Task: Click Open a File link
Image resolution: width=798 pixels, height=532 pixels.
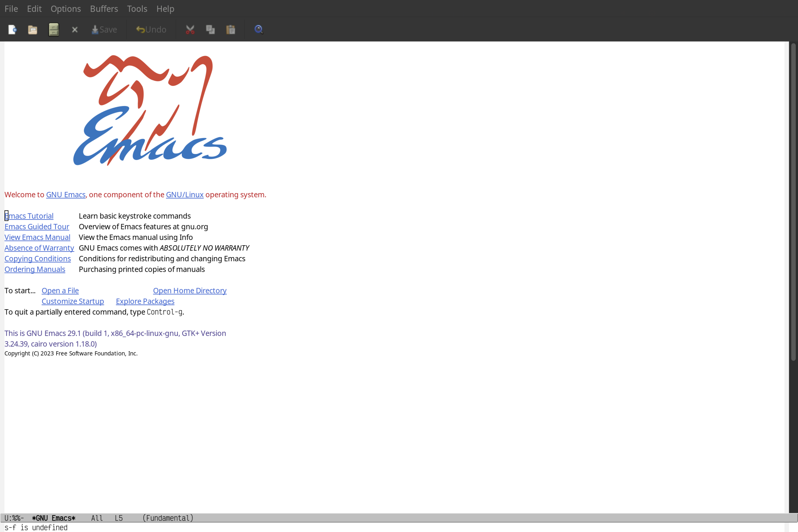Action: (60, 290)
